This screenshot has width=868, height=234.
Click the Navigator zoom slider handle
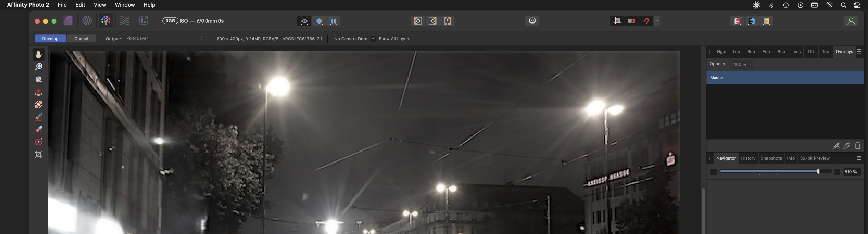pyautogui.click(x=818, y=172)
